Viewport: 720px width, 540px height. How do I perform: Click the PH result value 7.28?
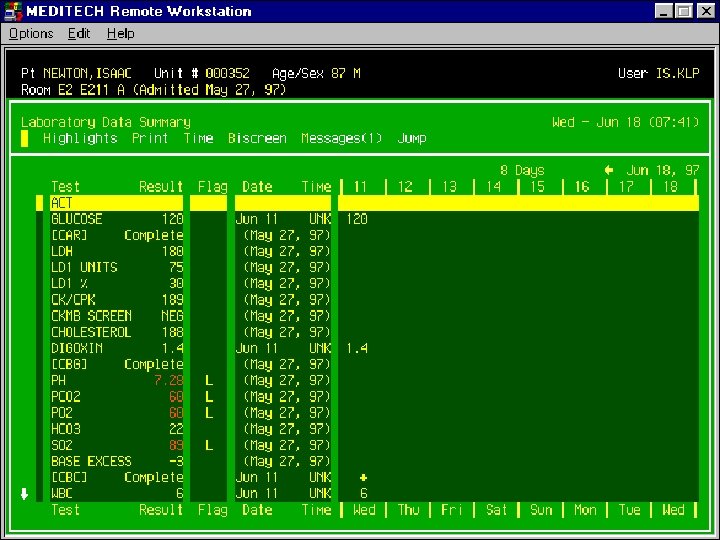click(167, 380)
